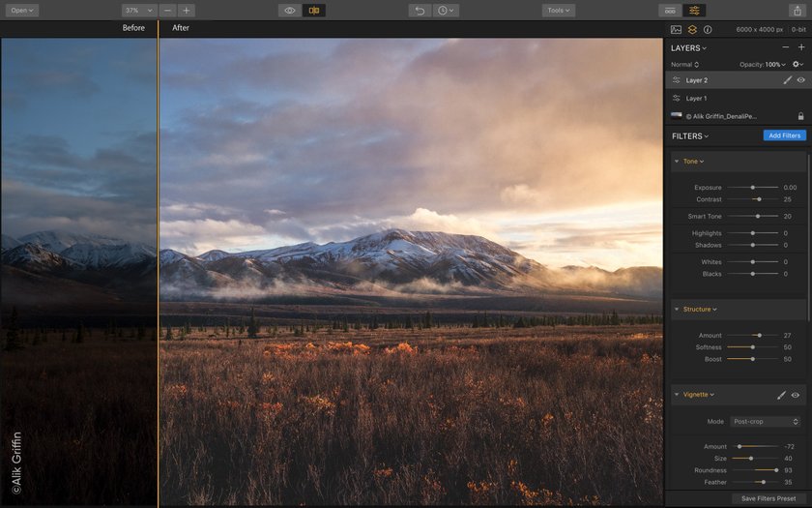Click the Before label above the image
Screen dimensions: 812x508
pos(133,27)
